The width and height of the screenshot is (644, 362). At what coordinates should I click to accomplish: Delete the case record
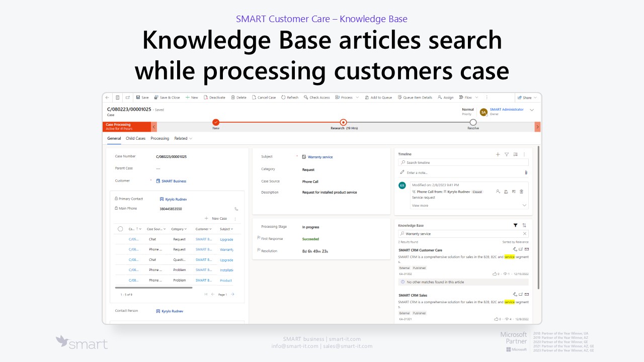239,98
